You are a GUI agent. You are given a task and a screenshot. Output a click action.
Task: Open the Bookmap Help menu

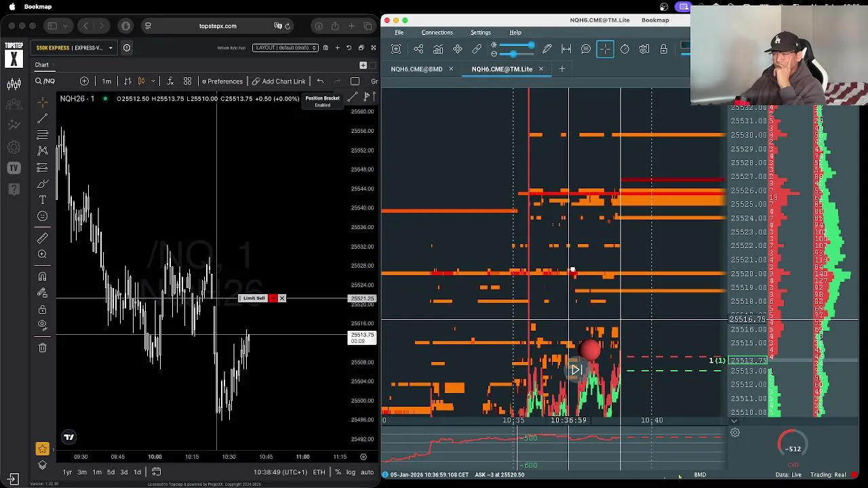515,33
